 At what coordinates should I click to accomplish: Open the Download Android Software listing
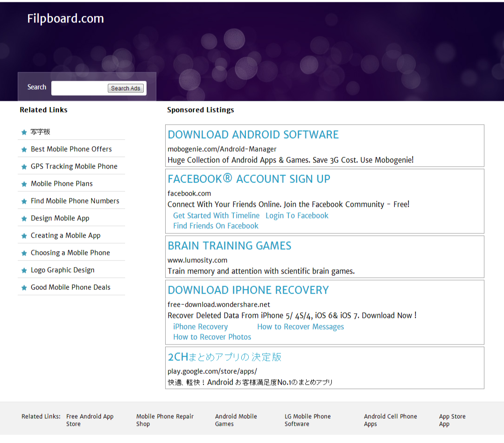(253, 135)
